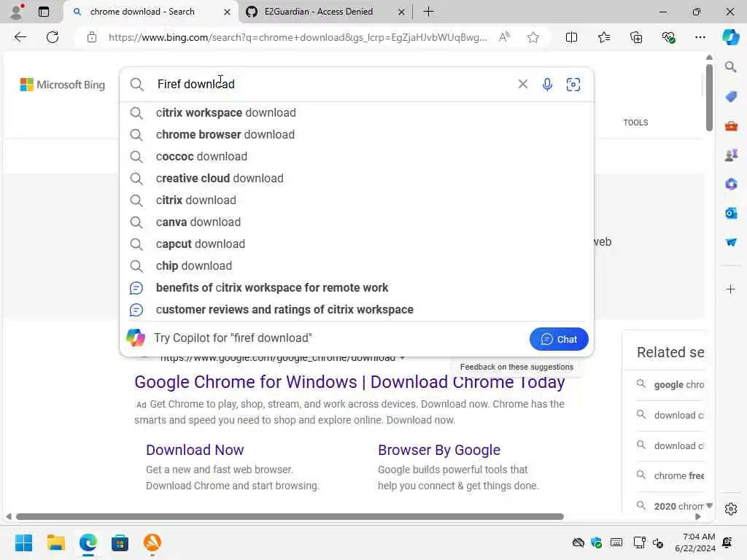Image resolution: width=747 pixels, height=560 pixels.
Task: Open Google Chrome for Windows result title
Action: [349, 382]
